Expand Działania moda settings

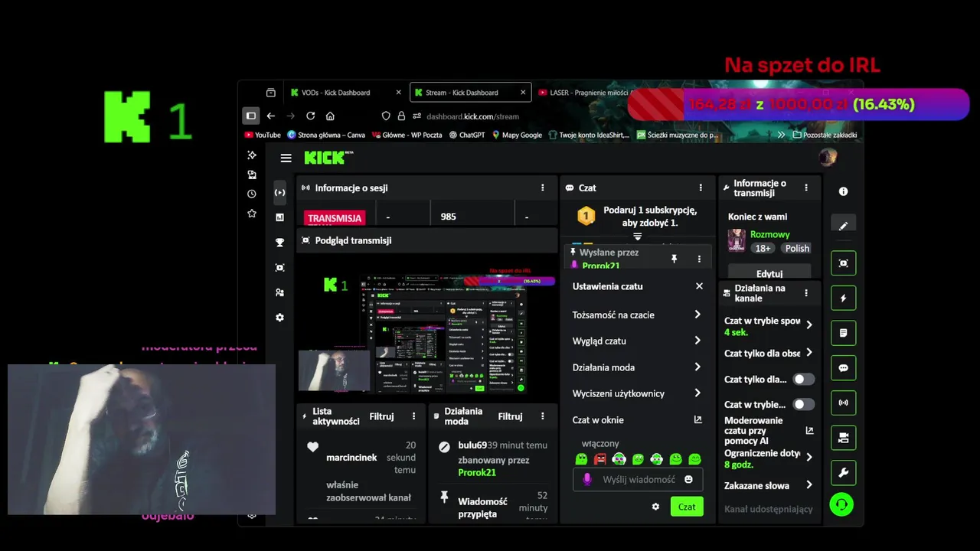click(x=637, y=367)
